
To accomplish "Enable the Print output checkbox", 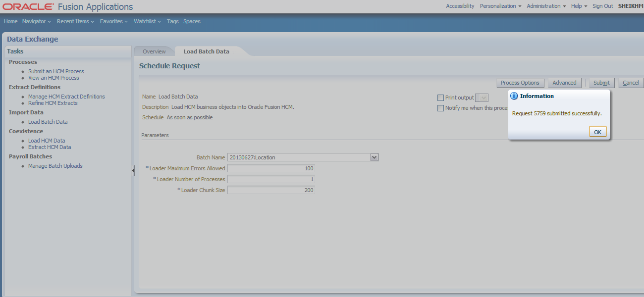I will 440,98.
